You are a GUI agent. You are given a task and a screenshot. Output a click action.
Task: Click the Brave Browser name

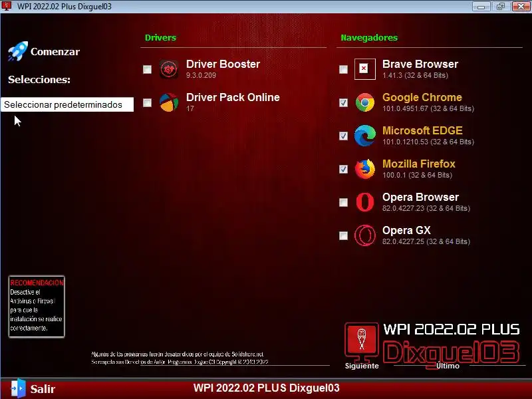[x=420, y=64]
